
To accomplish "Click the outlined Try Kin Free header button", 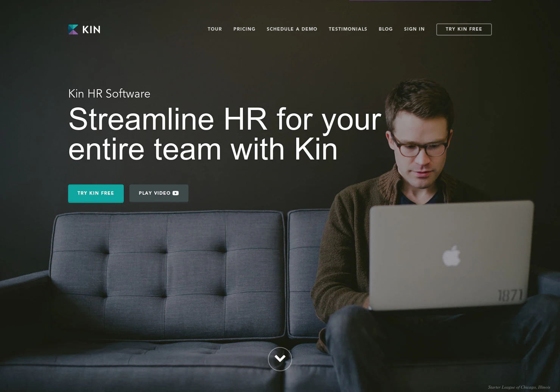I will 464,29.
